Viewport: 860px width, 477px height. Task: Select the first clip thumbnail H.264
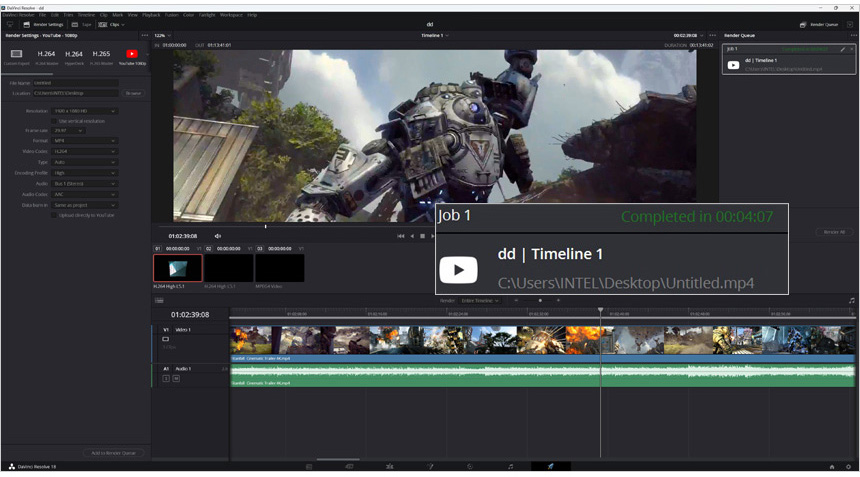click(x=178, y=268)
